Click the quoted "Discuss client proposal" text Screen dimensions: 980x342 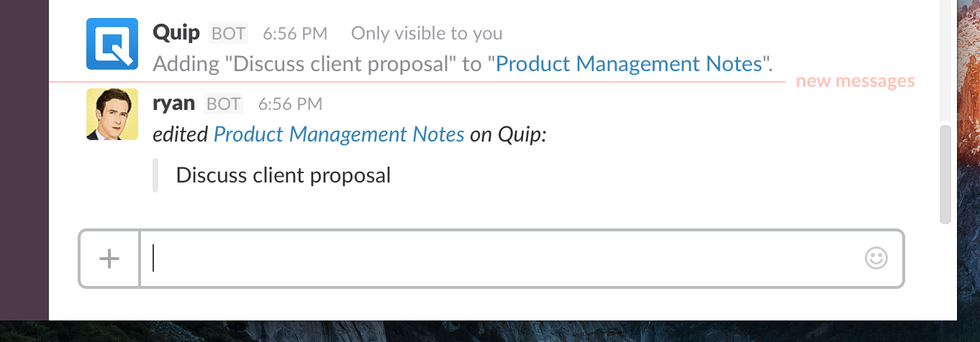tap(283, 175)
